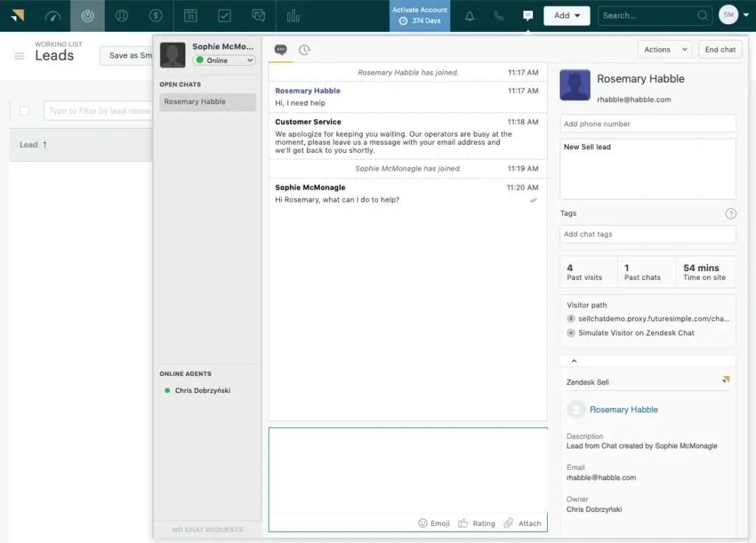The image size is (756, 543).
Task: Open the Calendar icon in top navigation
Action: [190, 16]
